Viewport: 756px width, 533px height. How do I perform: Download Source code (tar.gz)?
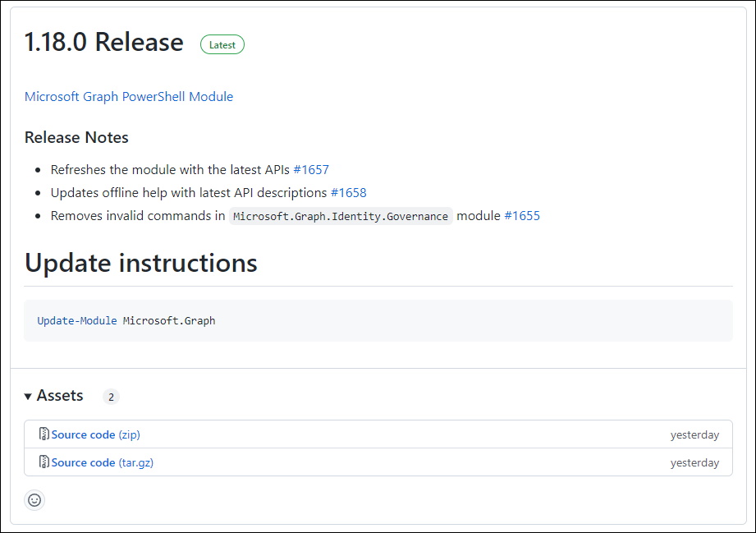[103, 462]
